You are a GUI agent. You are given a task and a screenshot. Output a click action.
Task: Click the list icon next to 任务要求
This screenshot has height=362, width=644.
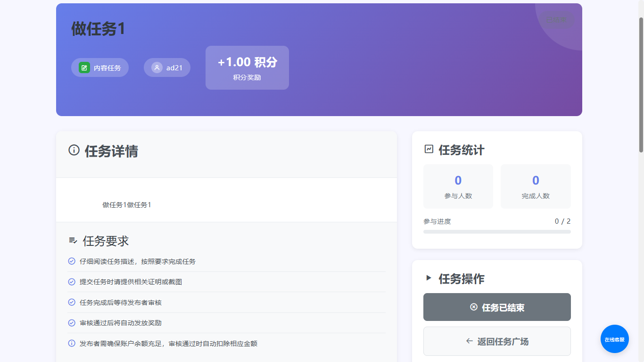(72, 241)
